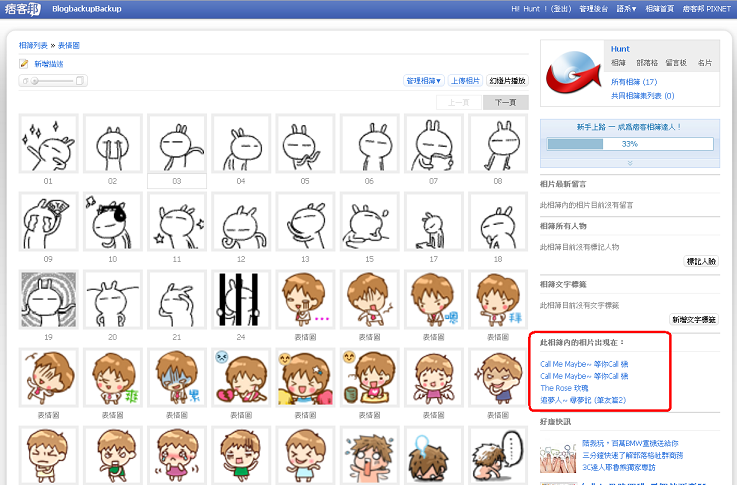
Task: Open 共同相簿集列表 (0) link
Action: (642, 96)
